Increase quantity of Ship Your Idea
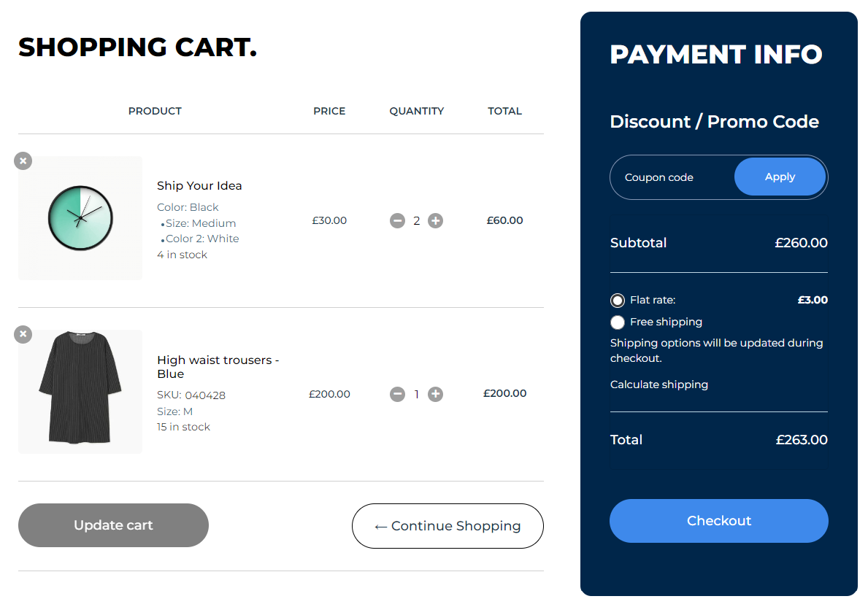Screen dimensions: 868x607 click(435, 220)
